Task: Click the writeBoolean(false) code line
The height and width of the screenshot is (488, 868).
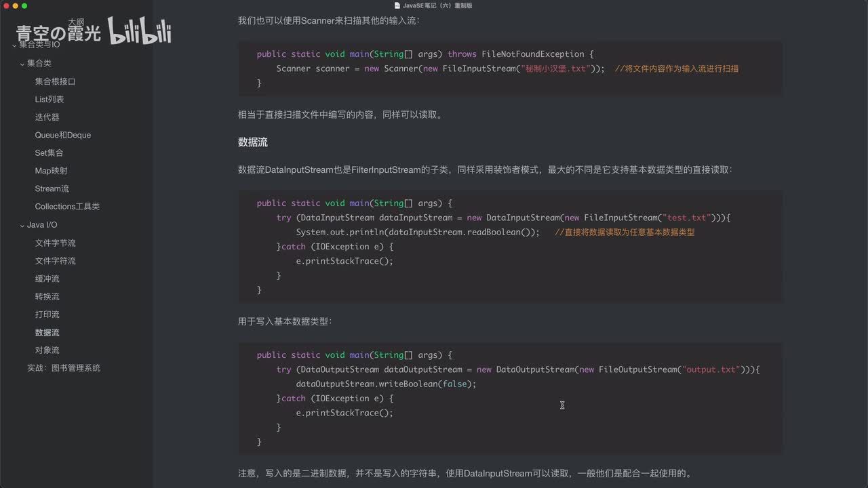Action: point(386,384)
